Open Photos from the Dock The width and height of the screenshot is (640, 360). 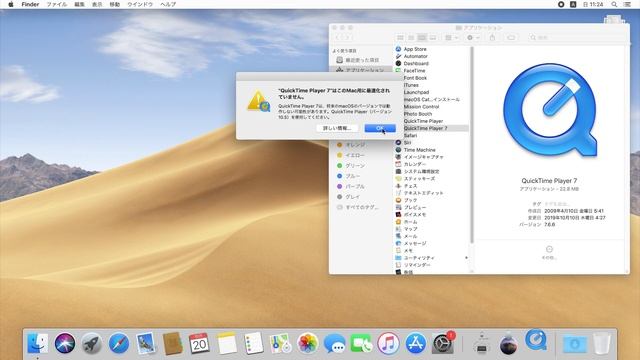(308, 343)
